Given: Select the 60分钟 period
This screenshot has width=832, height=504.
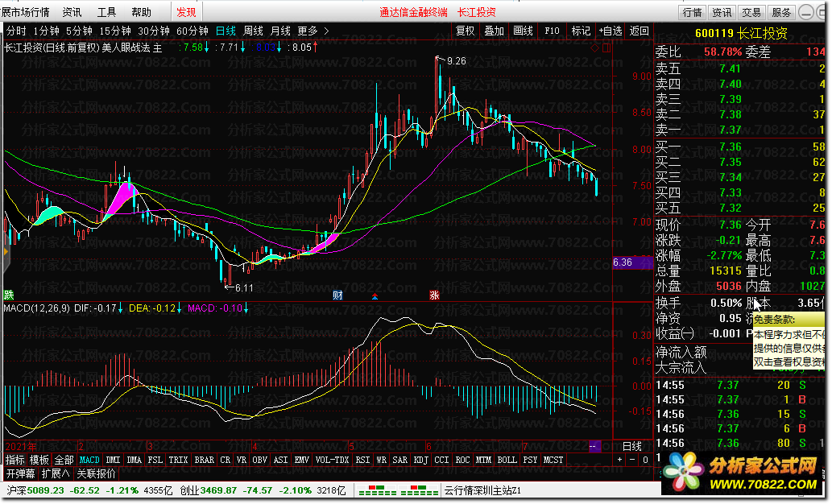Looking at the screenshot, I should 192,31.
